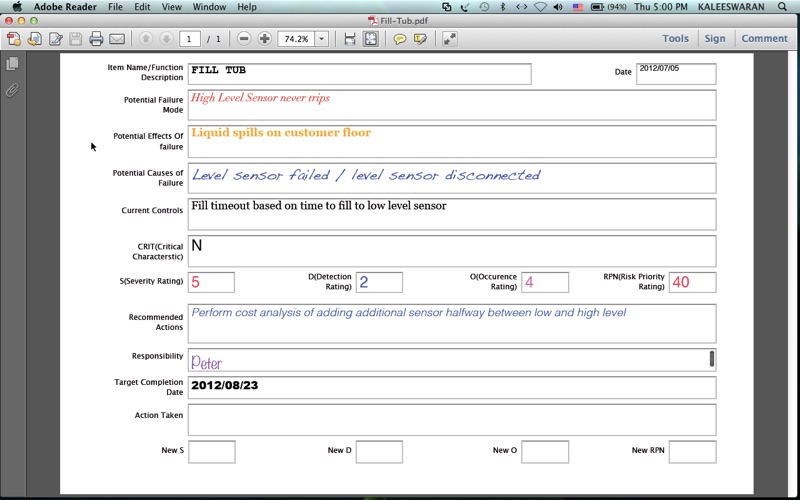
Task: Select the fit width scrolling icon
Action: [349, 39]
